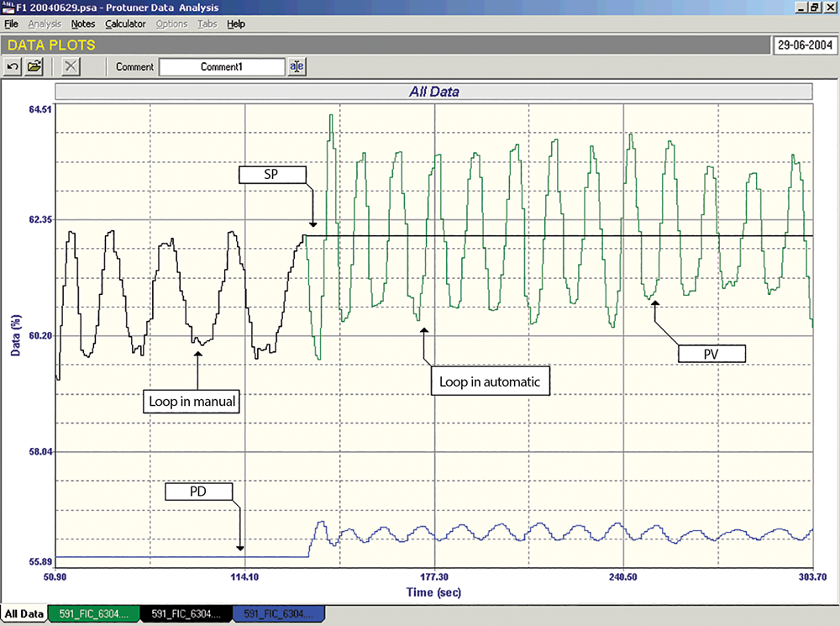Click the 177.30 time axis value
840x626 pixels.
tap(434, 576)
